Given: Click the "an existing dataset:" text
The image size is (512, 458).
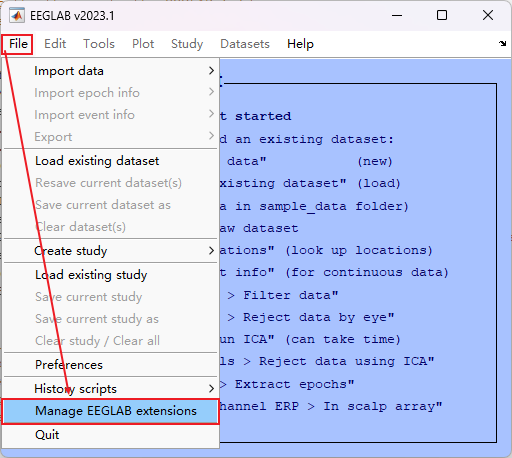Looking at the screenshot, I should click(x=315, y=139).
